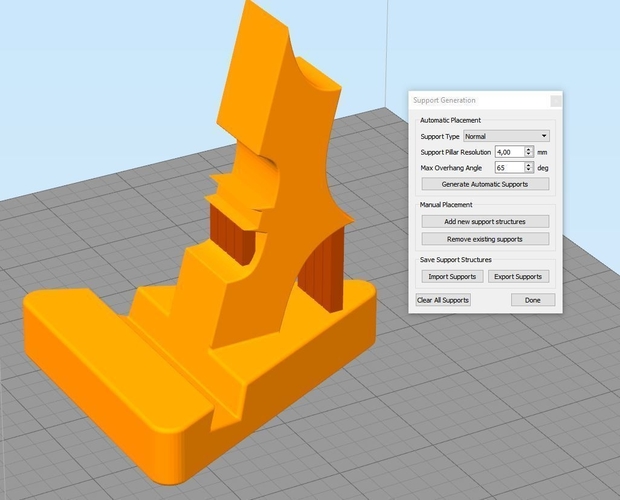
Task: Decrease Support Pillar Resolution with down arrow
Action: click(x=529, y=155)
